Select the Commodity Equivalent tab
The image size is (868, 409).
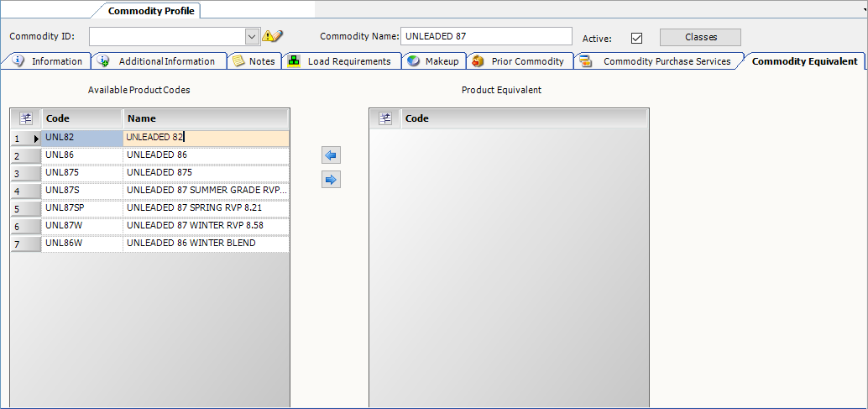804,61
